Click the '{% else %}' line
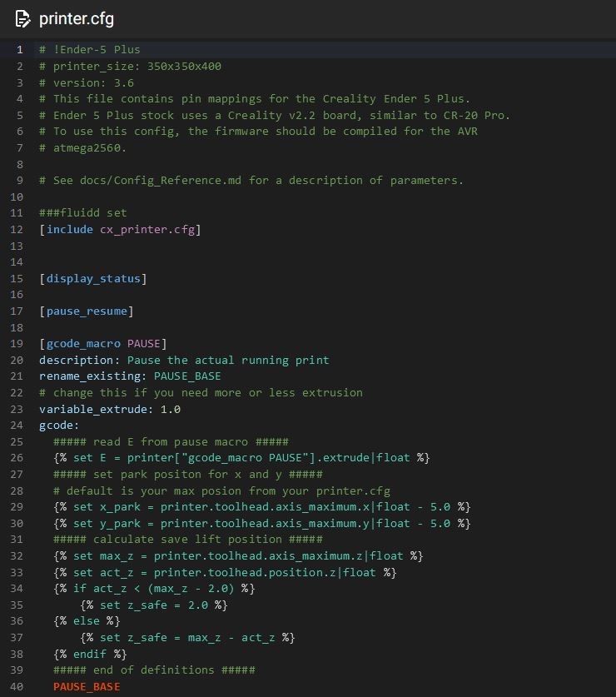Image resolution: width=616 pixels, height=697 pixels. click(x=87, y=621)
